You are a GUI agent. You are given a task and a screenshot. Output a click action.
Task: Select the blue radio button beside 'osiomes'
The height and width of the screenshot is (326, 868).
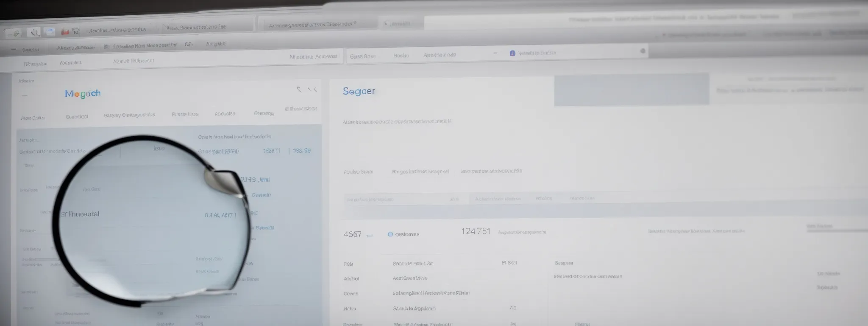(x=390, y=234)
